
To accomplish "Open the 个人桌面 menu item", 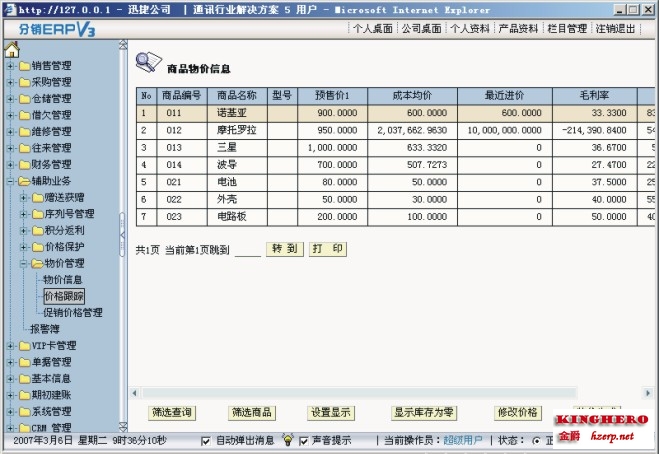I will 373,29.
